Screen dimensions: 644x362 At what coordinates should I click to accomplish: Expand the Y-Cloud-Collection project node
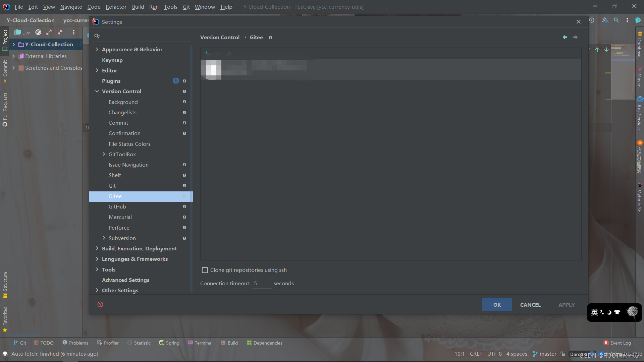(x=13, y=45)
